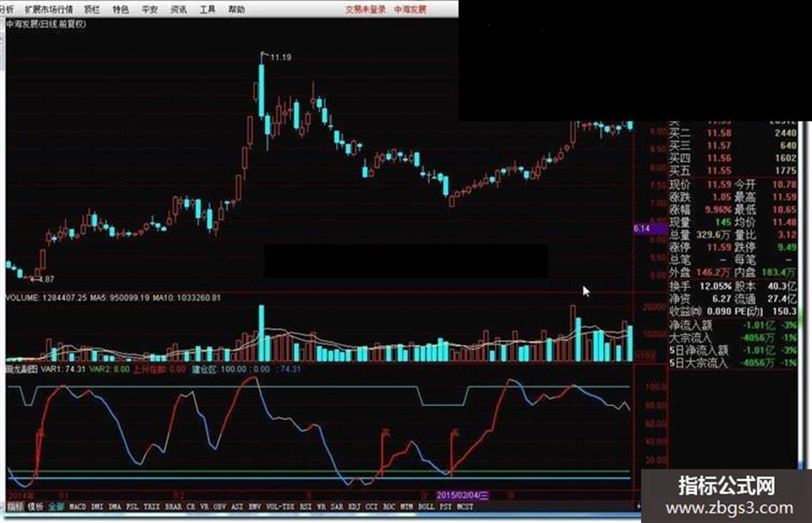
Task: Switch indicator to OBV
Action: pos(220,507)
